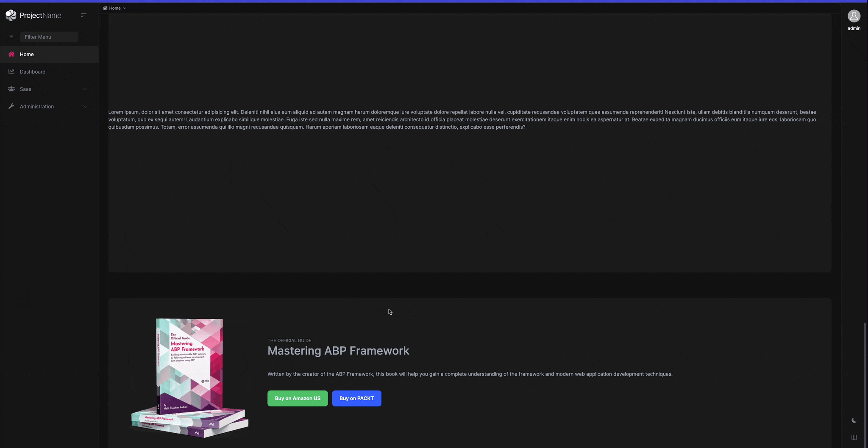Click the filter icon beside Filter Menu
Viewport: 868px width, 448px height.
click(11, 37)
